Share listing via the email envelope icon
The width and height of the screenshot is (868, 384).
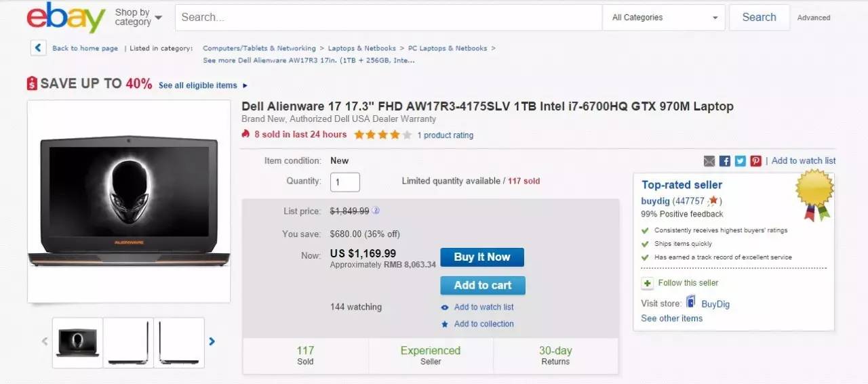click(x=709, y=161)
